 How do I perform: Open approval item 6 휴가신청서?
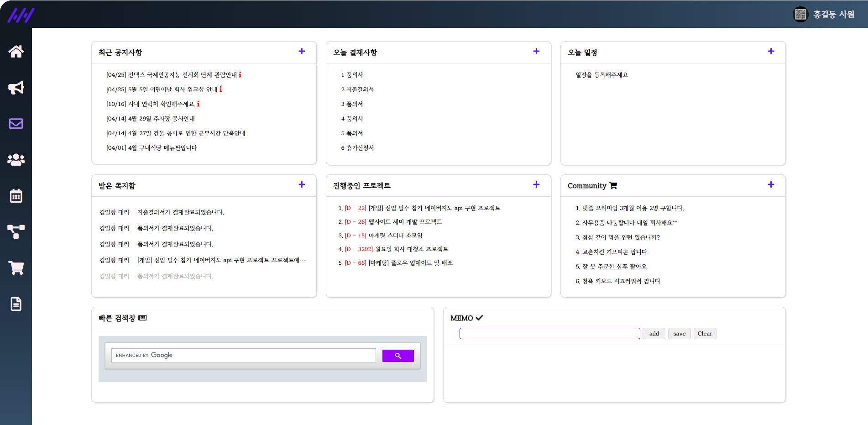pos(357,148)
